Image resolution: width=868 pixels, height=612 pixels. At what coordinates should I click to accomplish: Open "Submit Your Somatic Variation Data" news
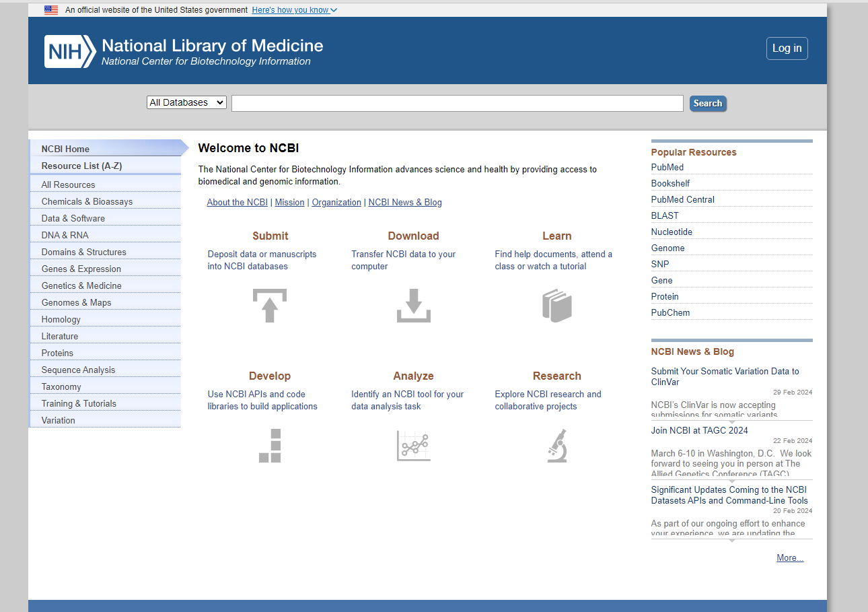click(725, 376)
